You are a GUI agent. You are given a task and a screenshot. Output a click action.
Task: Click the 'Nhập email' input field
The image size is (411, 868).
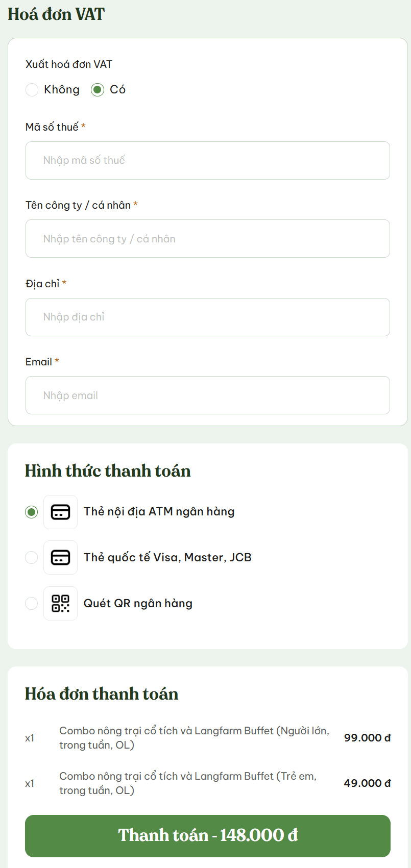pyautogui.click(x=207, y=395)
